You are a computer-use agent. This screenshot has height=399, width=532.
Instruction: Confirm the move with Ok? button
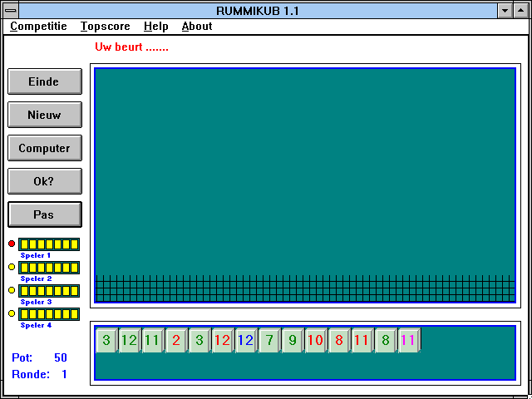45,181
